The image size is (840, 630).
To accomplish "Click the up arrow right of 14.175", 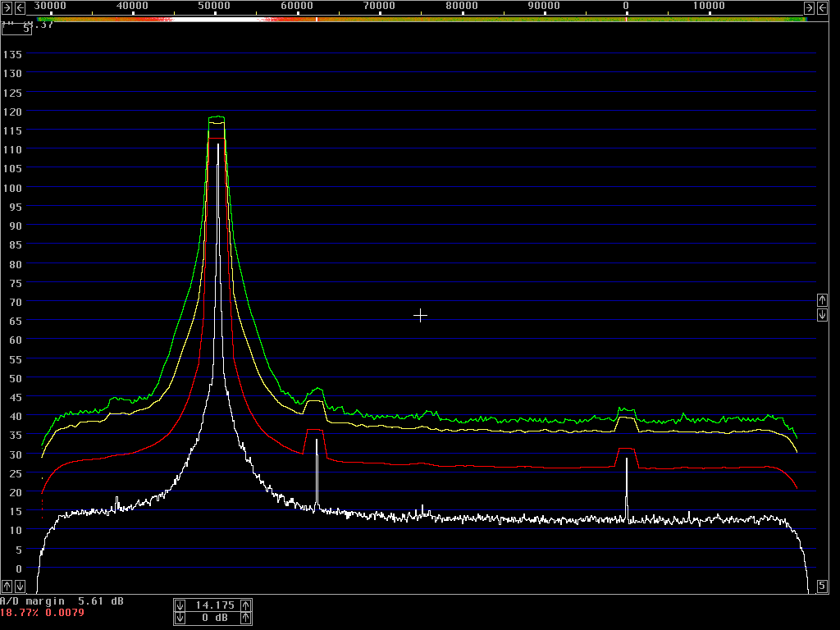I will [x=246, y=605].
